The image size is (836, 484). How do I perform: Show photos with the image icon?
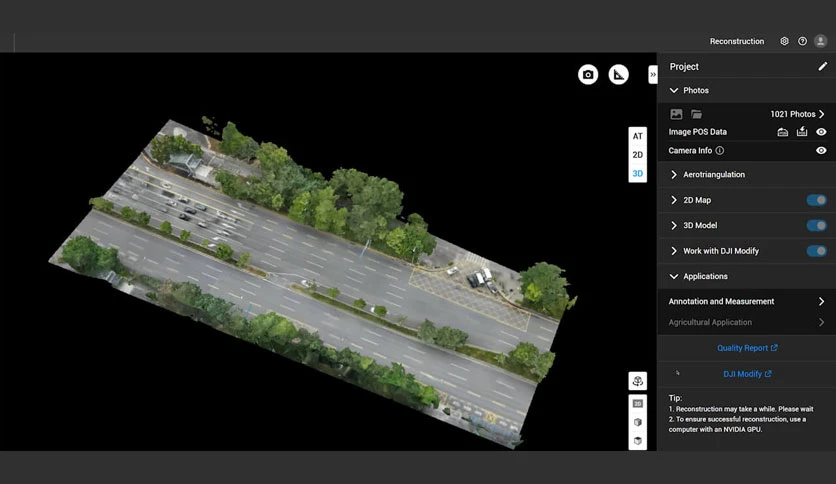tap(676, 114)
